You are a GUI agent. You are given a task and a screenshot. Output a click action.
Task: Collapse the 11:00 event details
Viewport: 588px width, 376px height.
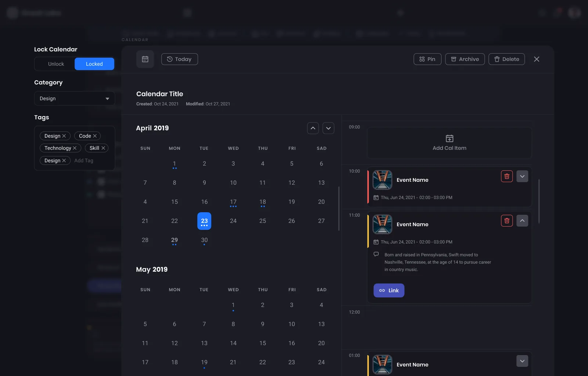[x=522, y=221]
